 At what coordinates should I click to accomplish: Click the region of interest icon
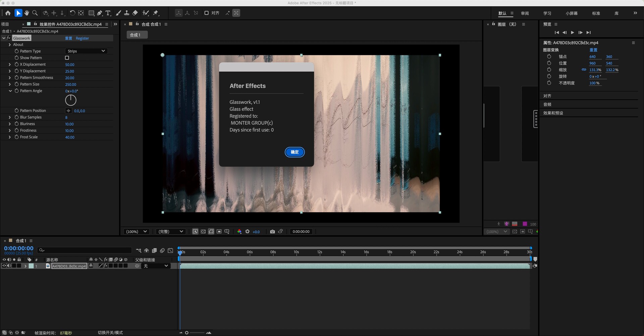point(219,232)
